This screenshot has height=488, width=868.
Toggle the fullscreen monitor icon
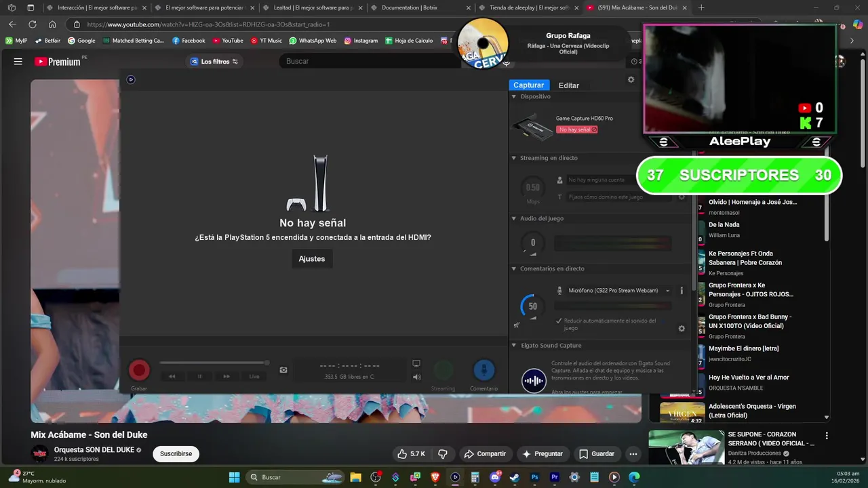pos(416,364)
